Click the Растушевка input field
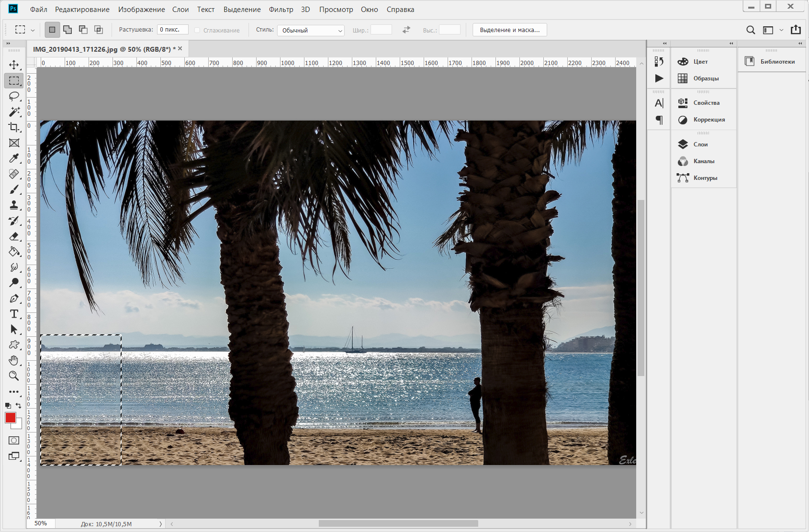The image size is (809, 532). (x=172, y=30)
